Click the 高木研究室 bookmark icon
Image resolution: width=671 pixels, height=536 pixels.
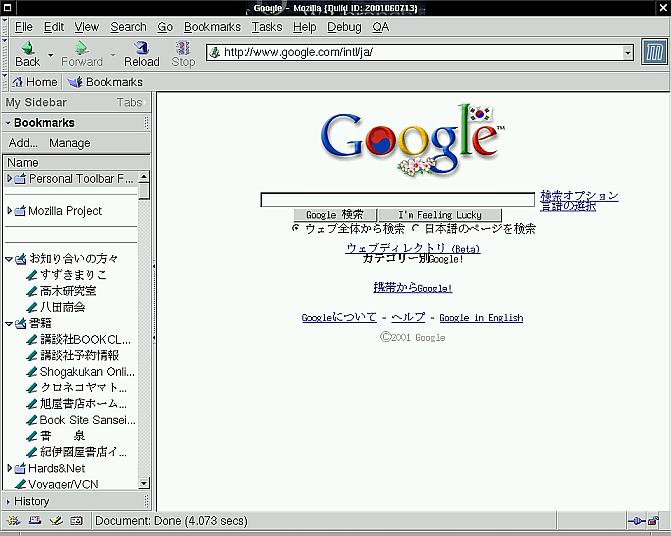coord(32,291)
